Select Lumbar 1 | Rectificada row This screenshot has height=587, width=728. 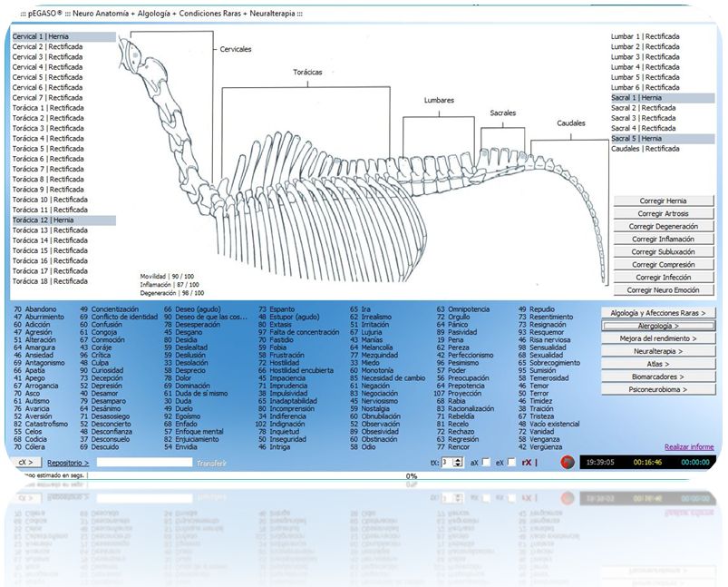pos(663,36)
